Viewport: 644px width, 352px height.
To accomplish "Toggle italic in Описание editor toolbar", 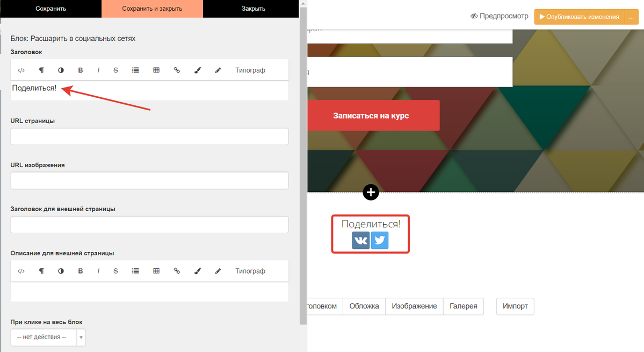I will pos(98,271).
